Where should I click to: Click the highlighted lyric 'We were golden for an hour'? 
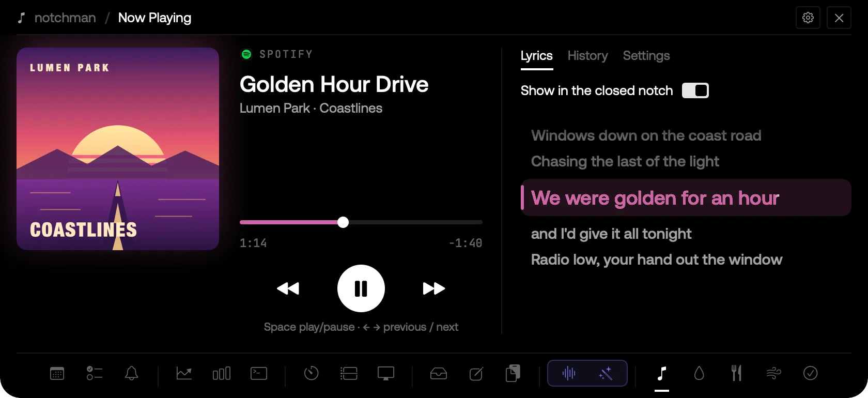(686, 197)
